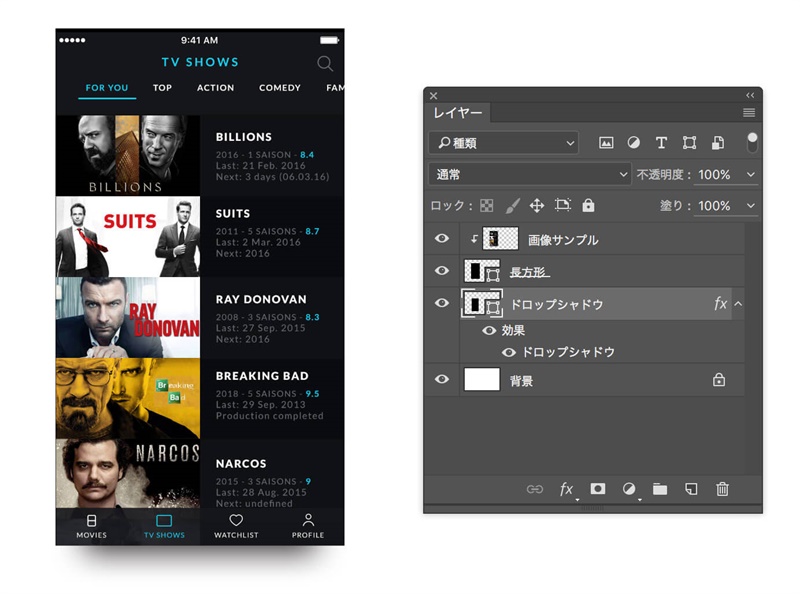Click the Suits show poster
The image size is (800, 594).
click(128, 237)
